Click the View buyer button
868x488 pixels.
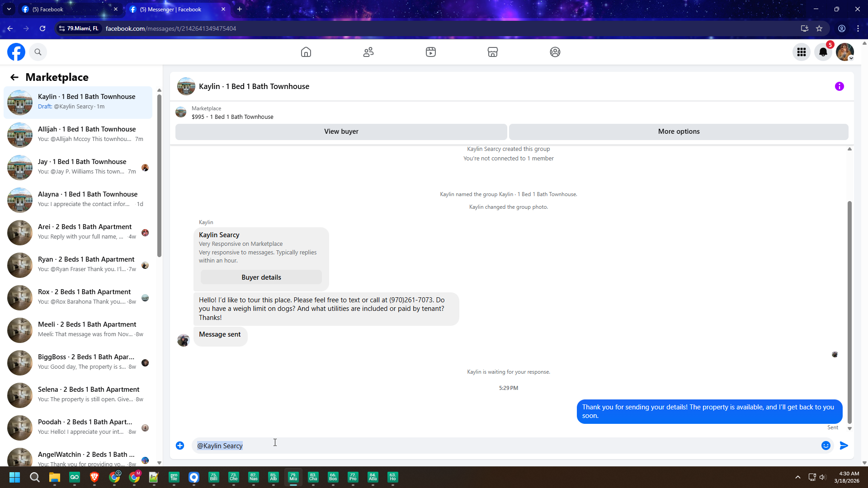point(341,131)
